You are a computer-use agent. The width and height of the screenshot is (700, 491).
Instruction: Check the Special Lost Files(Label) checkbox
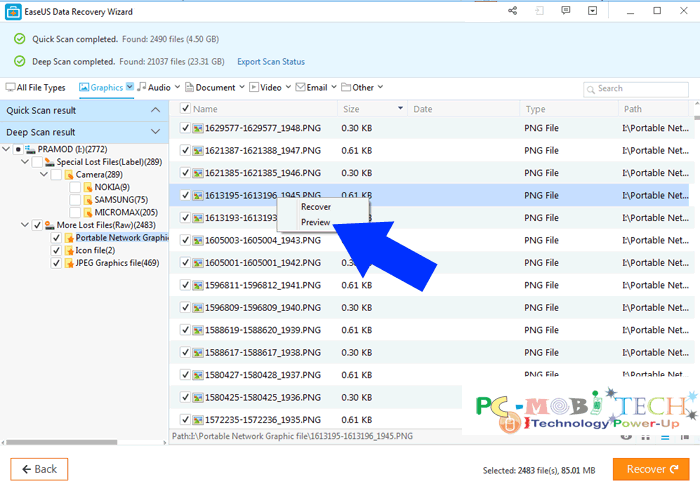click(37, 162)
